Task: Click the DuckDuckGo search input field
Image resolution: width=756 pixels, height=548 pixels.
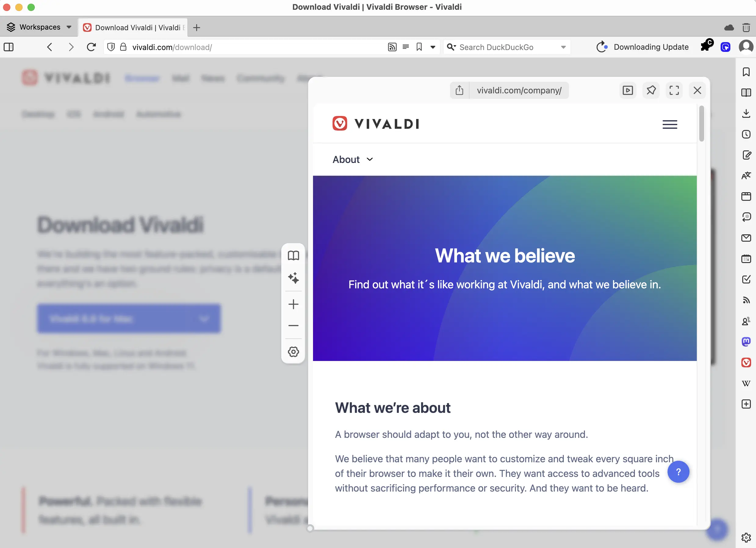Action: pos(506,48)
